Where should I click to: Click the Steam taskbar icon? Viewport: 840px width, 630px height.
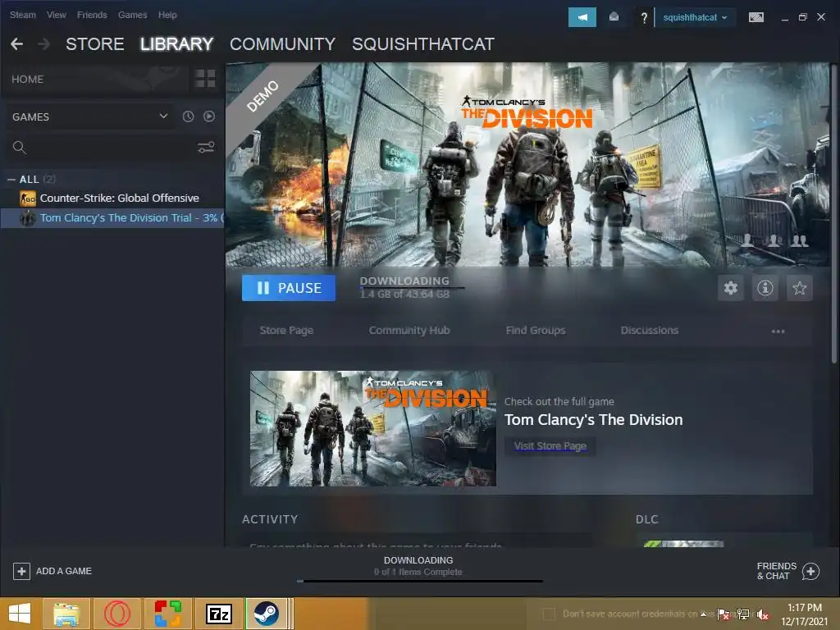coord(267,614)
